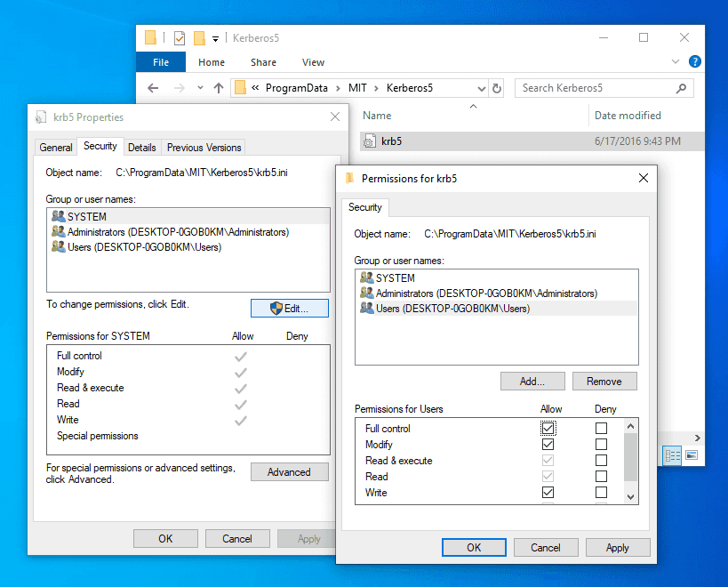Click the Edit... shield button
Viewport: 728px width, 587px height.
point(289,308)
